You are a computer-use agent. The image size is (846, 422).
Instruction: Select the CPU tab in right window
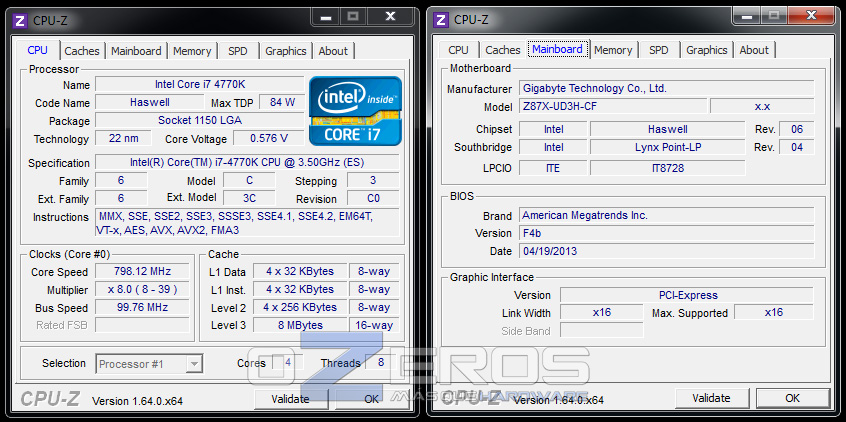click(458, 50)
